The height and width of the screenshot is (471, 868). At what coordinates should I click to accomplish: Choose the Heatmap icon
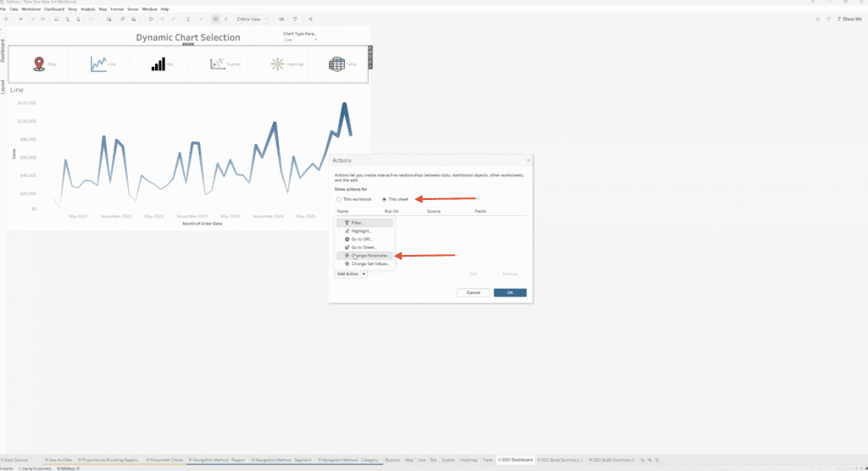pos(277,64)
